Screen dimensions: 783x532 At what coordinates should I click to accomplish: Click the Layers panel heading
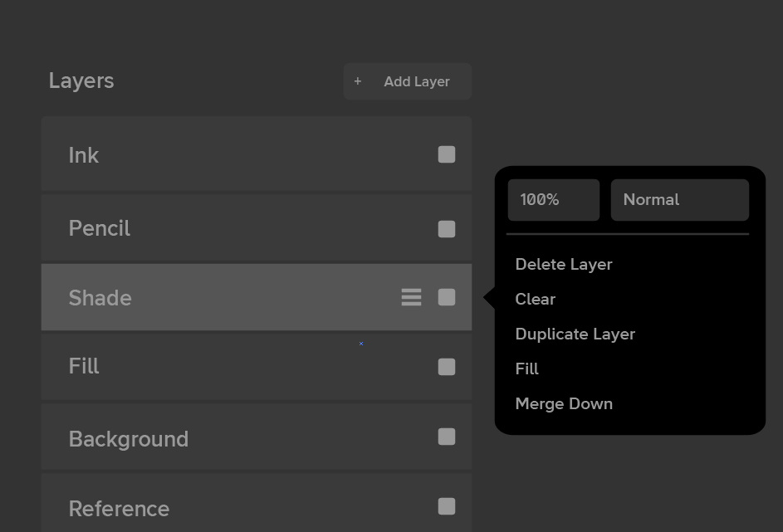click(x=81, y=81)
